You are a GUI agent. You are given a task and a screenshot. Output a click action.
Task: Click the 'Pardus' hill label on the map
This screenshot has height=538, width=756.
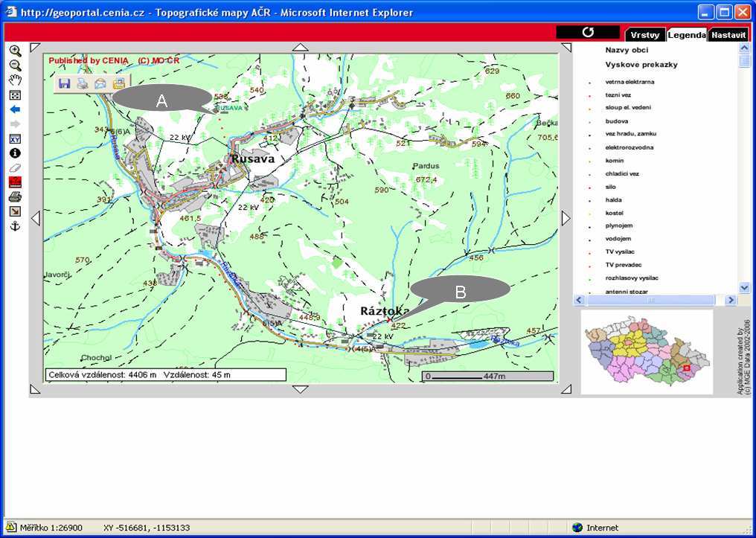point(426,166)
